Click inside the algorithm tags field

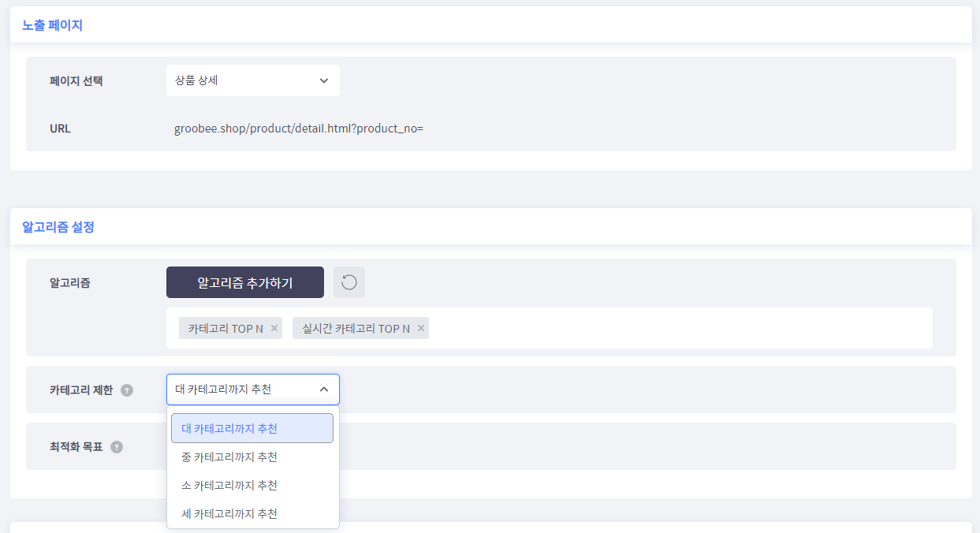550,328
